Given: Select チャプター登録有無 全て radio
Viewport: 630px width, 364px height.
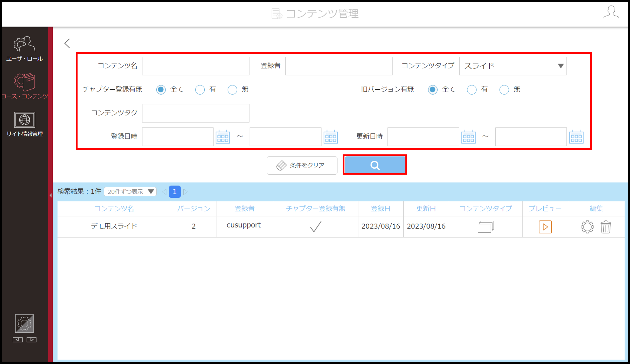Looking at the screenshot, I should pos(161,90).
